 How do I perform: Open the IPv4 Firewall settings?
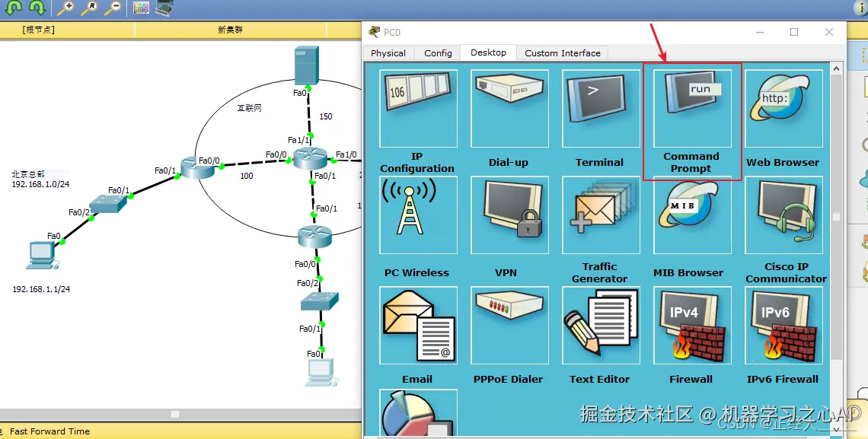pyautogui.click(x=692, y=325)
